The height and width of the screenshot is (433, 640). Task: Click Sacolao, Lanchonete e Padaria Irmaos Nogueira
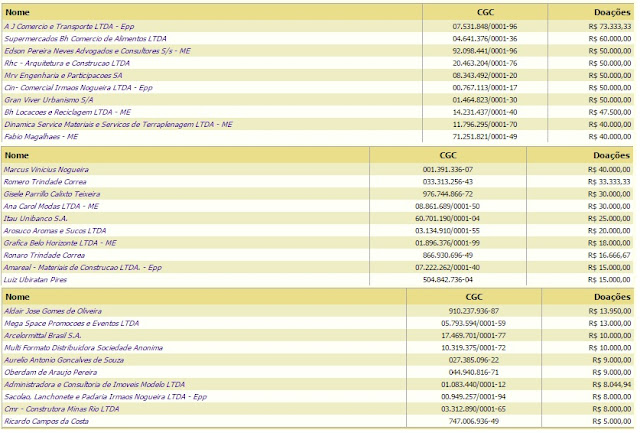[x=105, y=397]
